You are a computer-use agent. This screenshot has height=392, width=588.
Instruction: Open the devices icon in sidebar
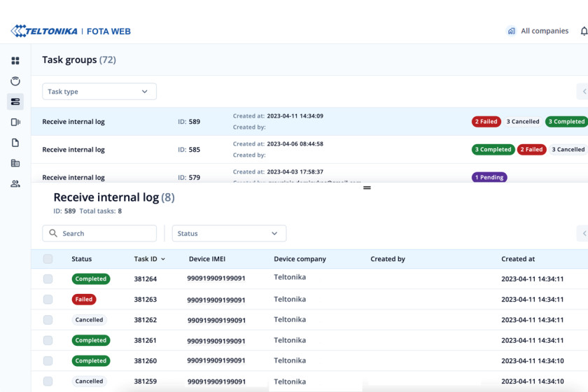[x=15, y=122]
